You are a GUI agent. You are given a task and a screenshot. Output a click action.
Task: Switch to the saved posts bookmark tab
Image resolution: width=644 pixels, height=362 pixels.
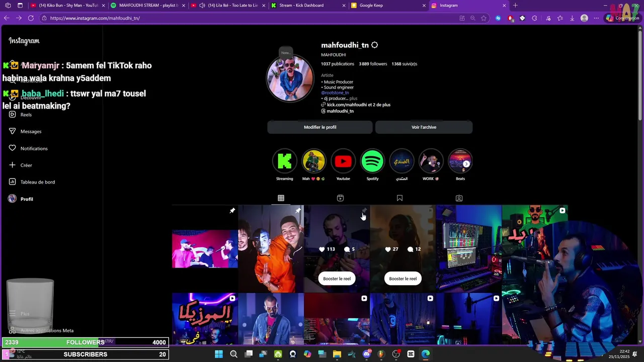399,198
